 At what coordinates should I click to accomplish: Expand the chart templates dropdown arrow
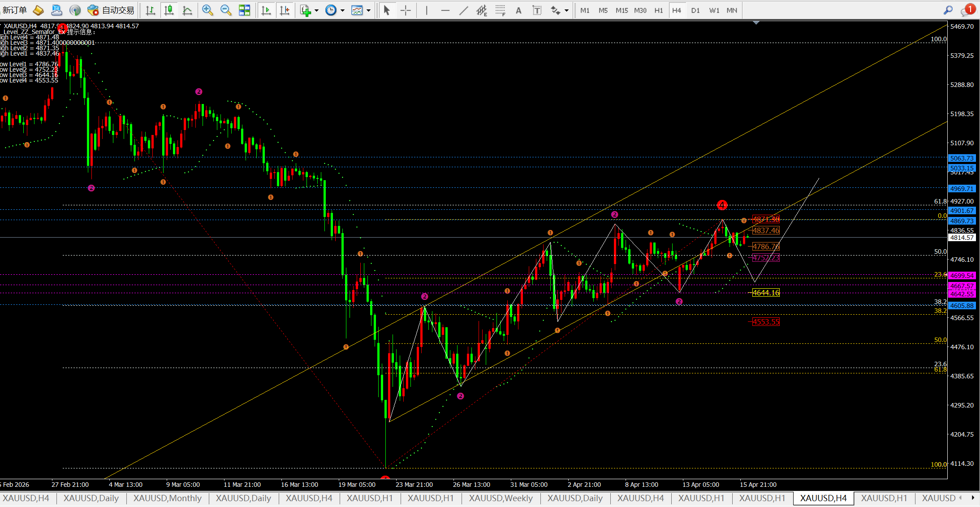(369, 10)
